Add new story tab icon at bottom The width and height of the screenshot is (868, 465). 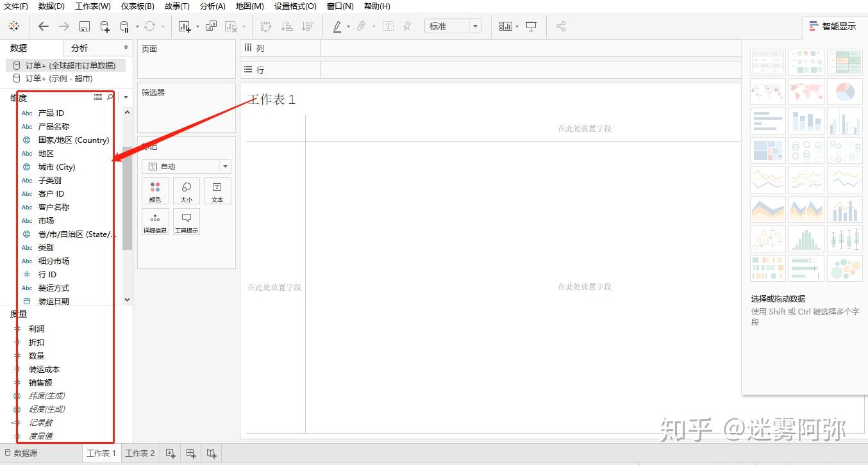coord(212,453)
